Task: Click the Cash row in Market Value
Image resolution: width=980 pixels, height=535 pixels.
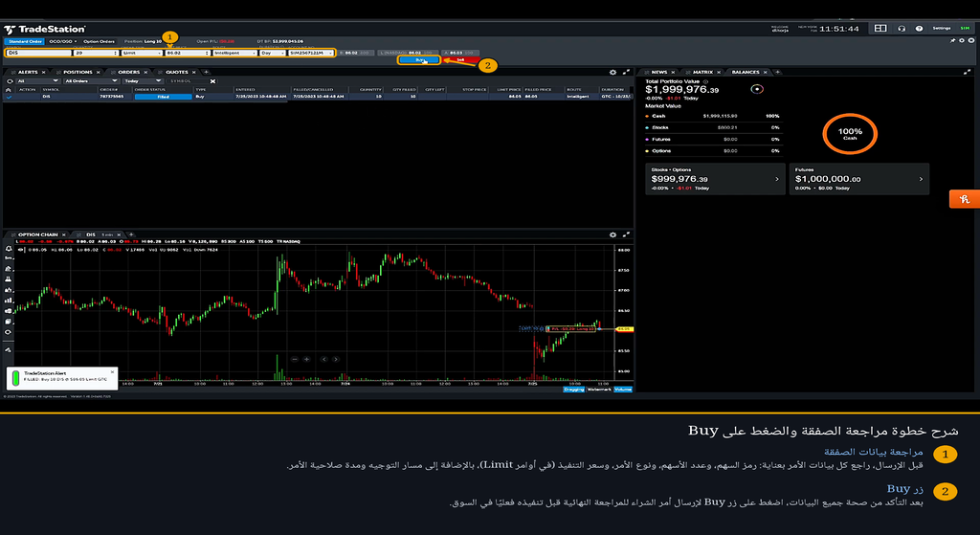Action: [x=712, y=116]
